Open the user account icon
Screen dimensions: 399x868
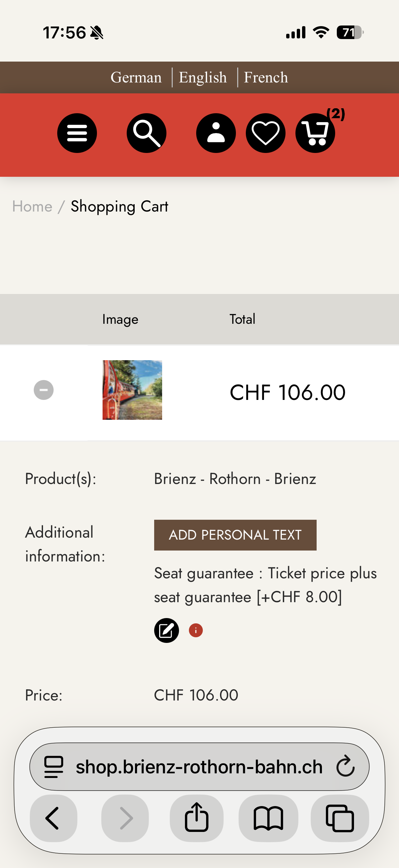[x=216, y=133]
